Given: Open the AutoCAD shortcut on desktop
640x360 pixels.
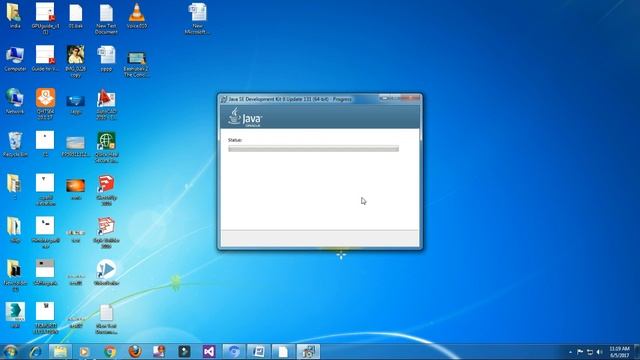Looking at the screenshot, I should coord(106,104).
